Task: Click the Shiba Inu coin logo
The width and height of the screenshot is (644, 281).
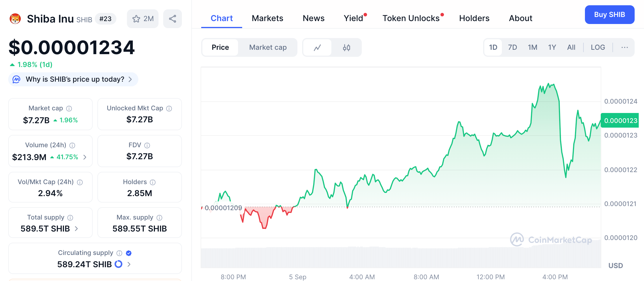Action: (15, 19)
